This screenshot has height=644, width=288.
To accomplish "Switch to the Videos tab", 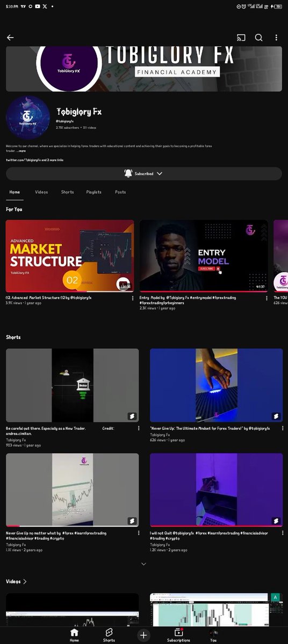I will (41, 192).
